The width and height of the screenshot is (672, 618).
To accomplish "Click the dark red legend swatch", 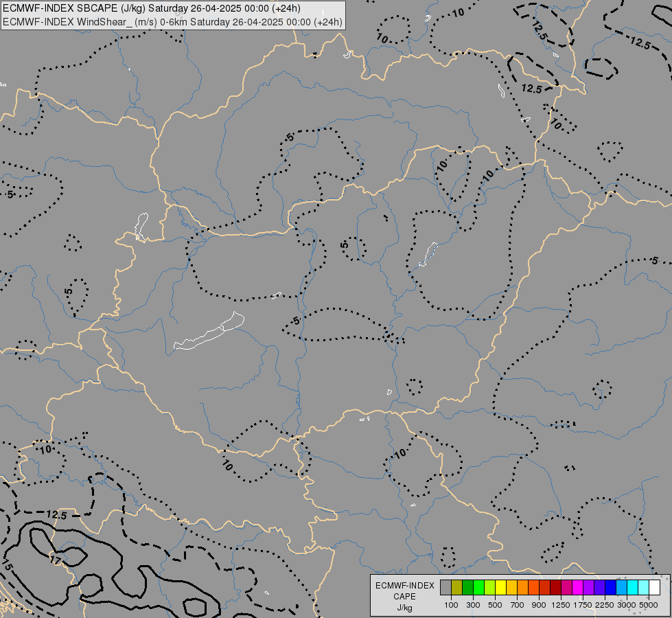I will 555,587.
